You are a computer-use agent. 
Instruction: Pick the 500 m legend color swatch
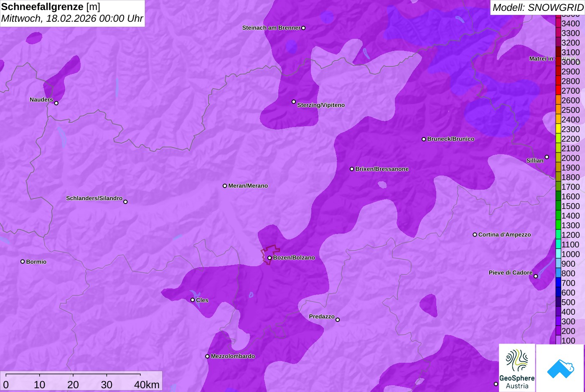click(558, 302)
